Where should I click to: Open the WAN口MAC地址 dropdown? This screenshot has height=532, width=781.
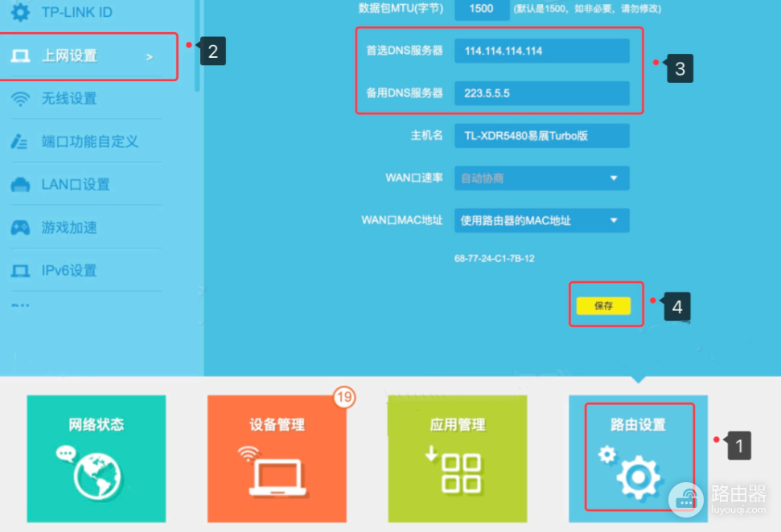tap(541, 220)
